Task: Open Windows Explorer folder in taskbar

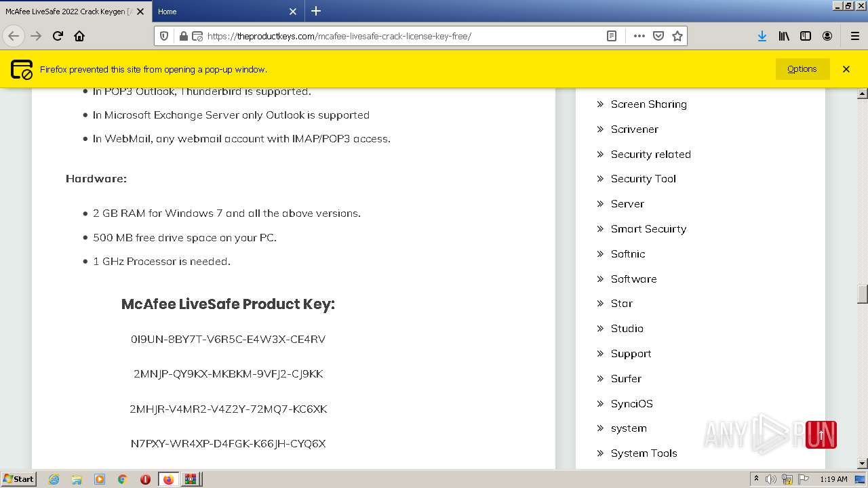Action: coord(77,479)
